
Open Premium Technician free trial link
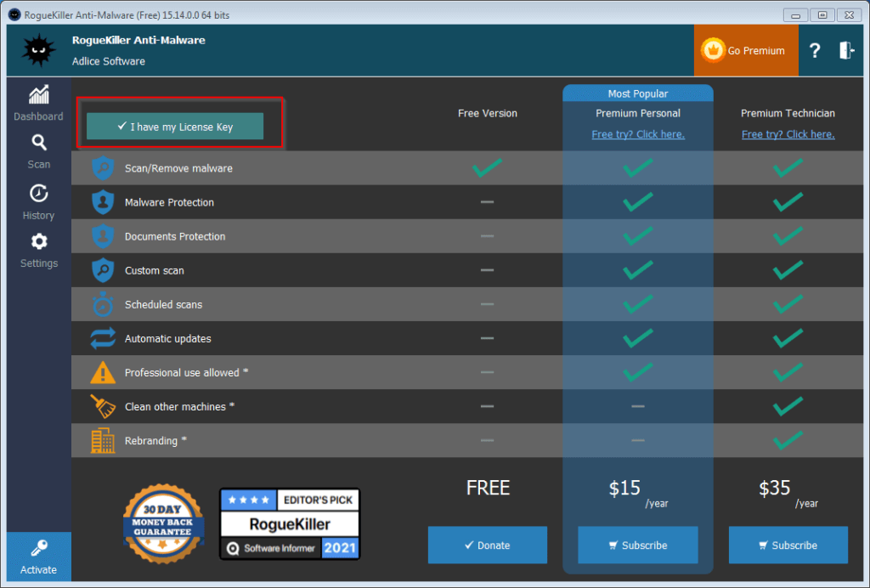click(788, 134)
